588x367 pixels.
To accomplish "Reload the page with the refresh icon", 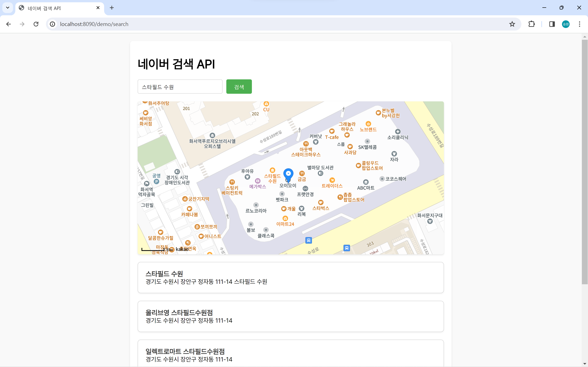I will 36,24.
